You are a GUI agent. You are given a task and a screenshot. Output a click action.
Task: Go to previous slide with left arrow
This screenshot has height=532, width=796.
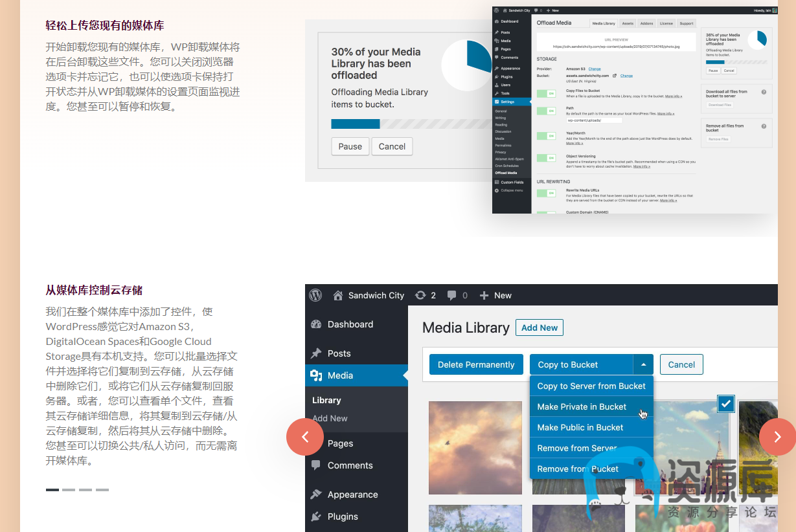pyautogui.click(x=304, y=437)
